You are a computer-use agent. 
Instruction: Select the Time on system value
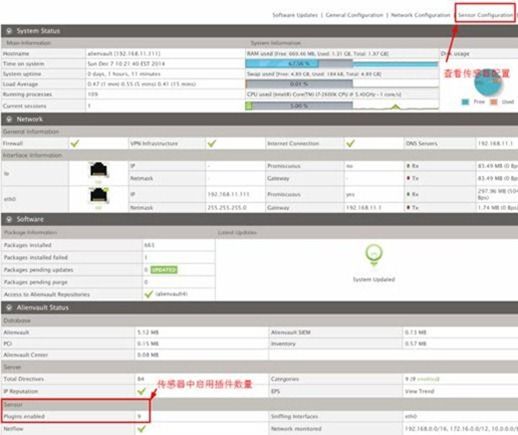coord(126,63)
